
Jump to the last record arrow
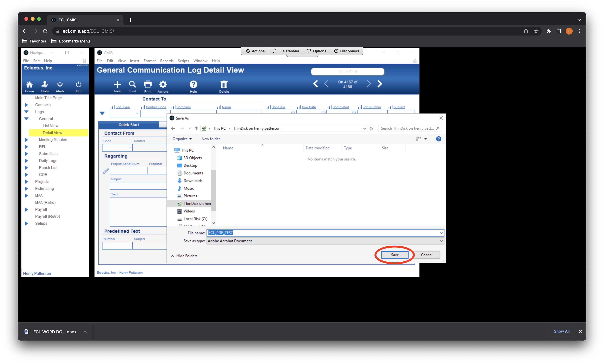point(380,84)
